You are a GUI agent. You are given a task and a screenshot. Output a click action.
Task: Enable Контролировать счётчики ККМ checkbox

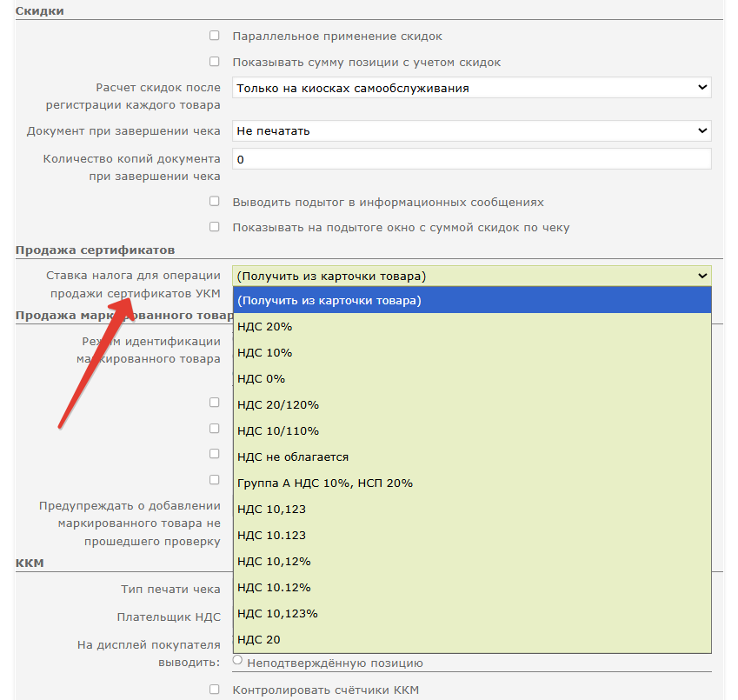214,690
